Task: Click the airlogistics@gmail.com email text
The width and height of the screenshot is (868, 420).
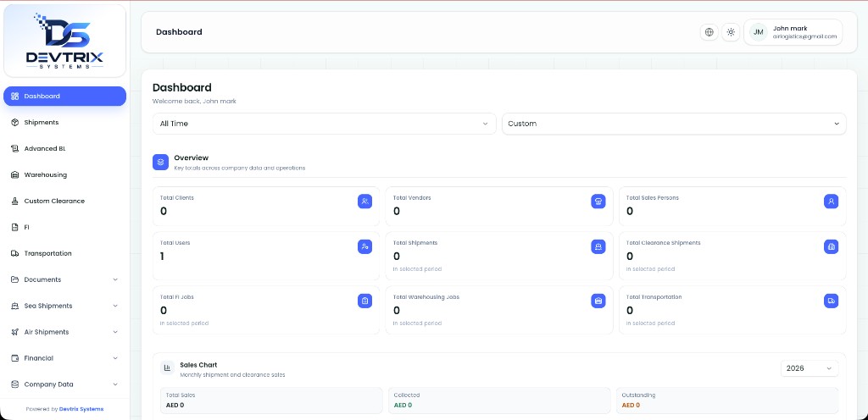Action: 805,36
